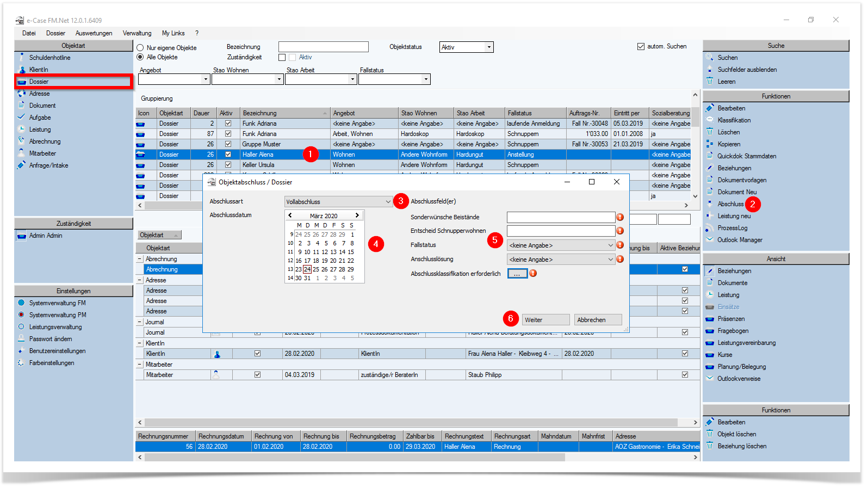Click the Bezeichnung search field

(324, 47)
